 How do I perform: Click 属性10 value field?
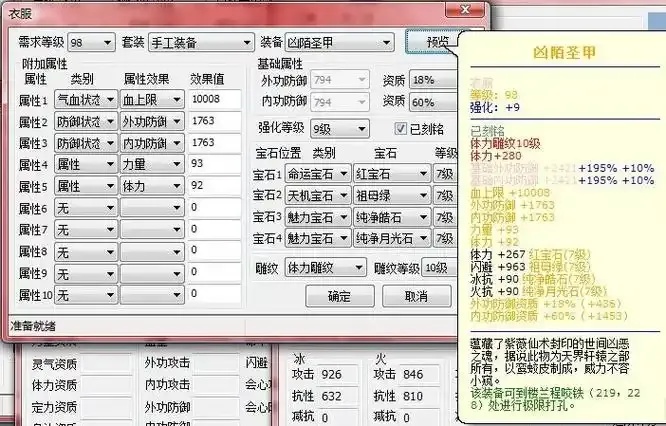(214, 294)
